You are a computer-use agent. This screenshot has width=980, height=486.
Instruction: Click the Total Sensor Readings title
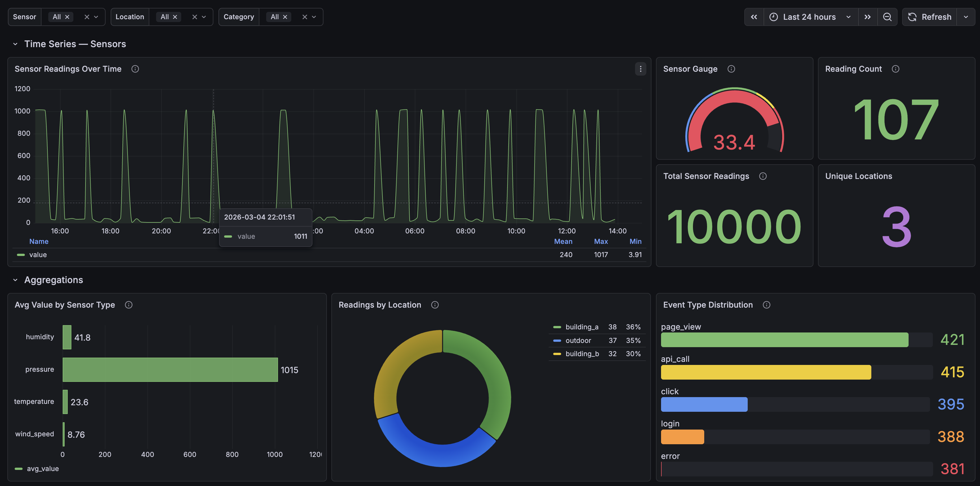(x=706, y=176)
